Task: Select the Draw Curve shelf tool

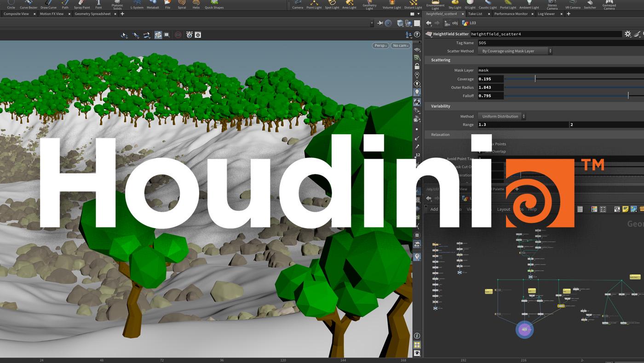Action: [48, 5]
